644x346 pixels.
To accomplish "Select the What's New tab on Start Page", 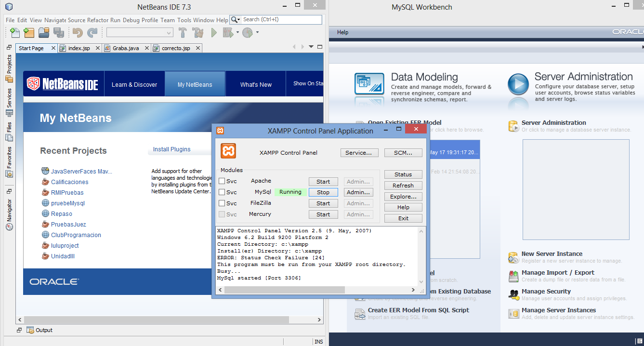I will [256, 84].
